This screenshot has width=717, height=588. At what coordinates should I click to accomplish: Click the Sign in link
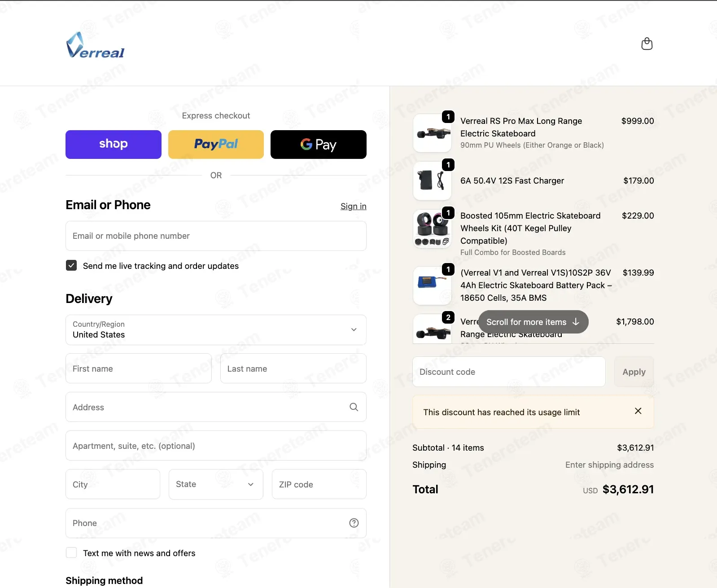(354, 206)
